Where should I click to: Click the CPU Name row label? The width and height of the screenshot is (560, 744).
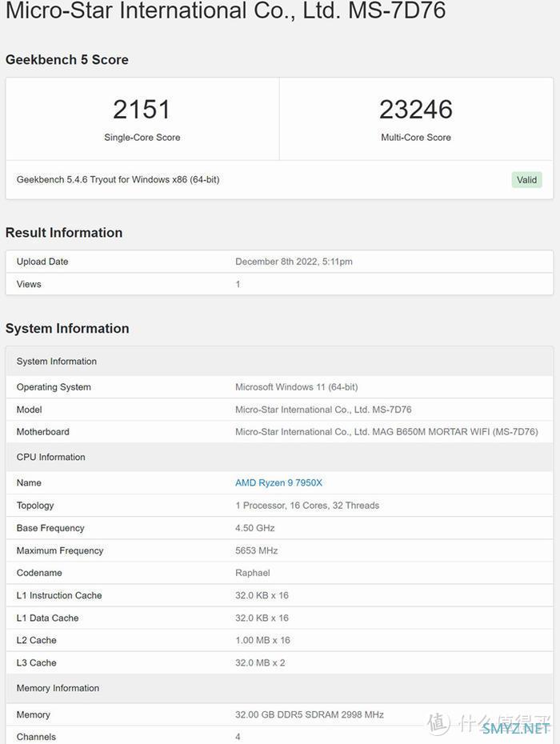pos(29,482)
